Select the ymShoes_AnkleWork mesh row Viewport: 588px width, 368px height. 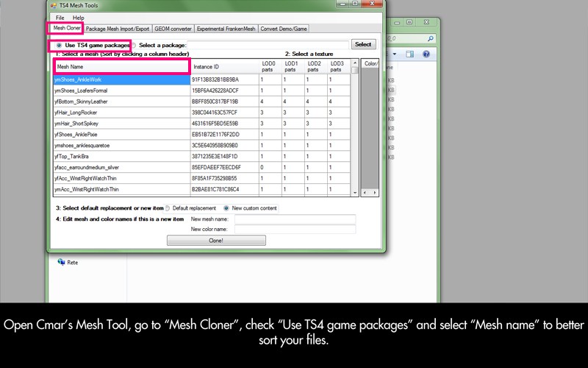coord(122,79)
